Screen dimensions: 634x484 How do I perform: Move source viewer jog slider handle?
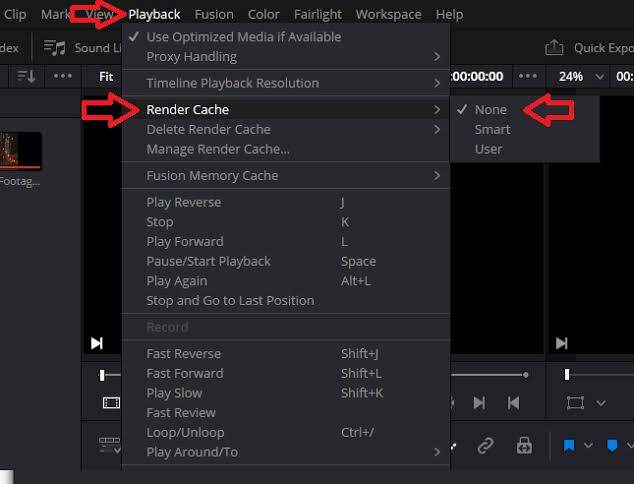point(102,375)
